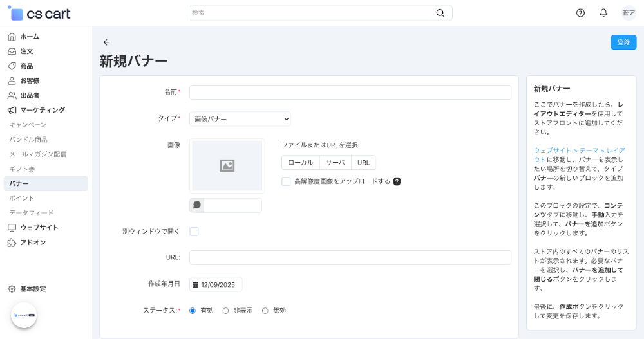Click the high-resolution help tooltip icon

click(397, 181)
